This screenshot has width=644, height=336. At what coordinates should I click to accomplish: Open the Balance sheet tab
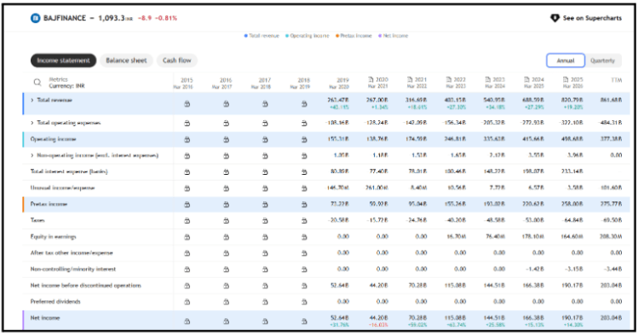(126, 61)
